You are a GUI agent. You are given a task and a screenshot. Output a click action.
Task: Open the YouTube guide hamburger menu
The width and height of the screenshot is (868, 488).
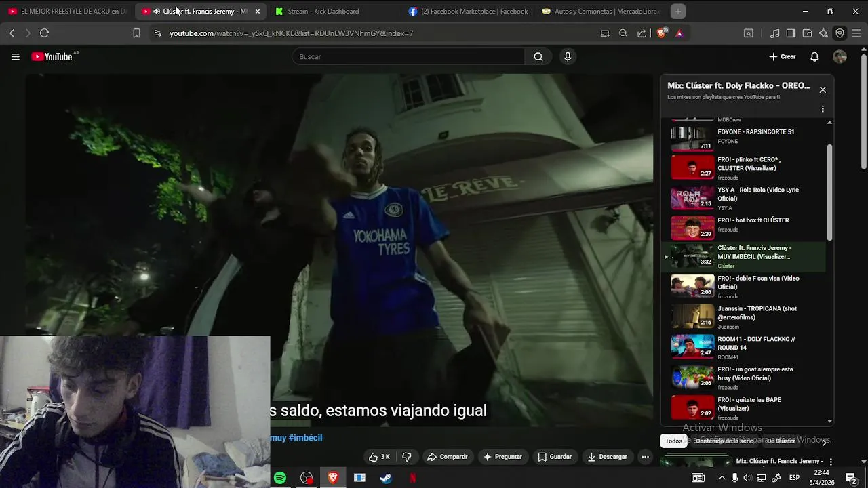(x=15, y=57)
